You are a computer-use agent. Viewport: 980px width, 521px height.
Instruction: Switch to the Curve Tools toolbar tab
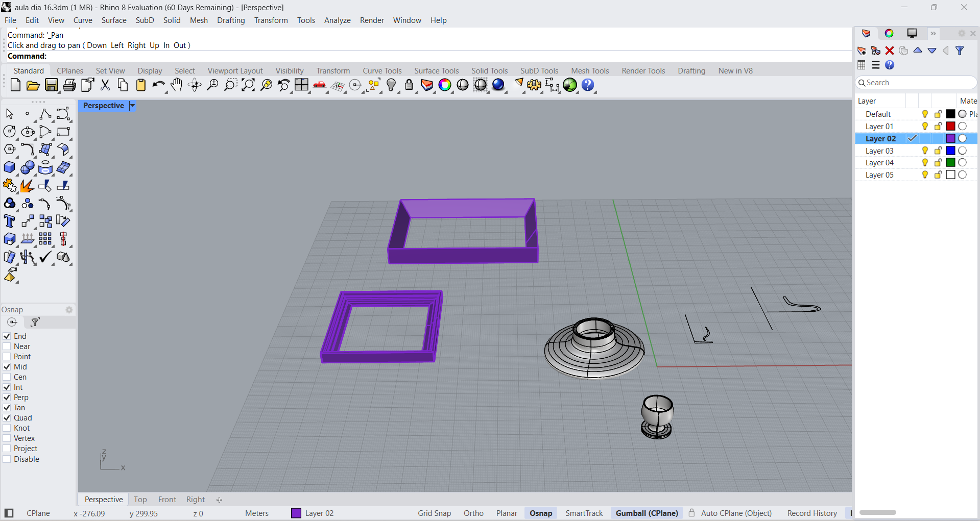pyautogui.click(x=382, y=71)
